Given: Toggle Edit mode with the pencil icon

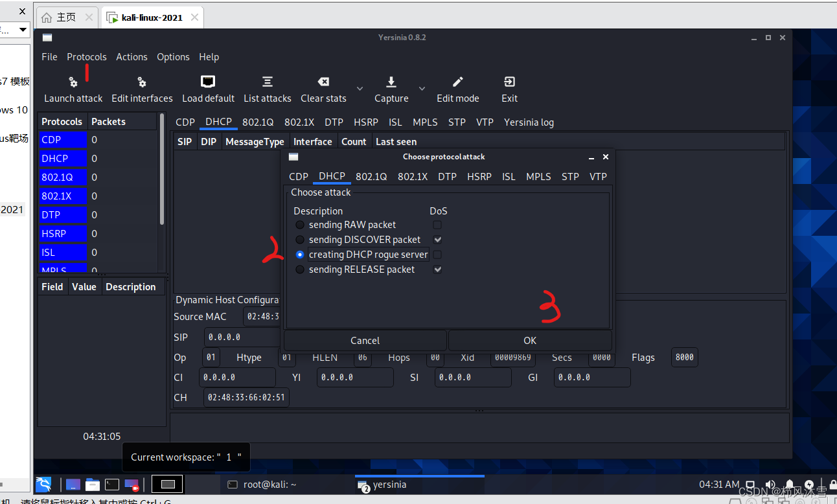Looking at the screenshot, I should coord(457,82).
